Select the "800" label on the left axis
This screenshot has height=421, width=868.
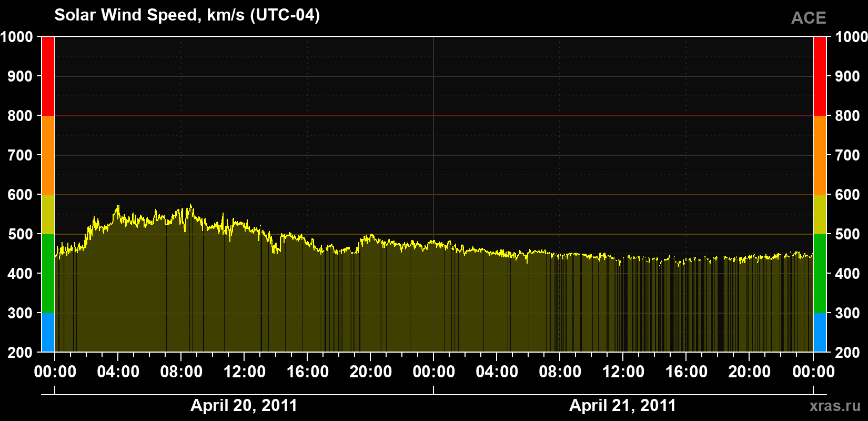click(21, 116)
